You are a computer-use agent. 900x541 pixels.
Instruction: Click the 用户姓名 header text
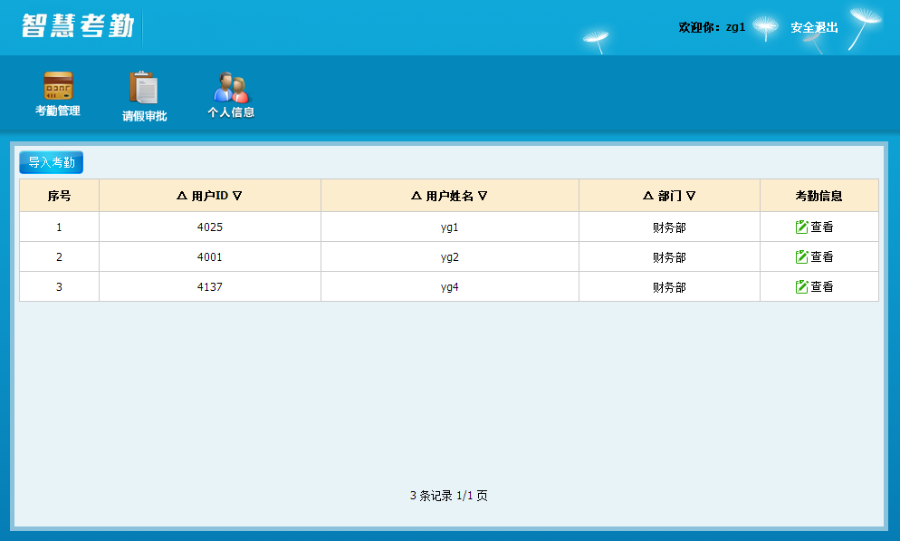tap(449, 196)
